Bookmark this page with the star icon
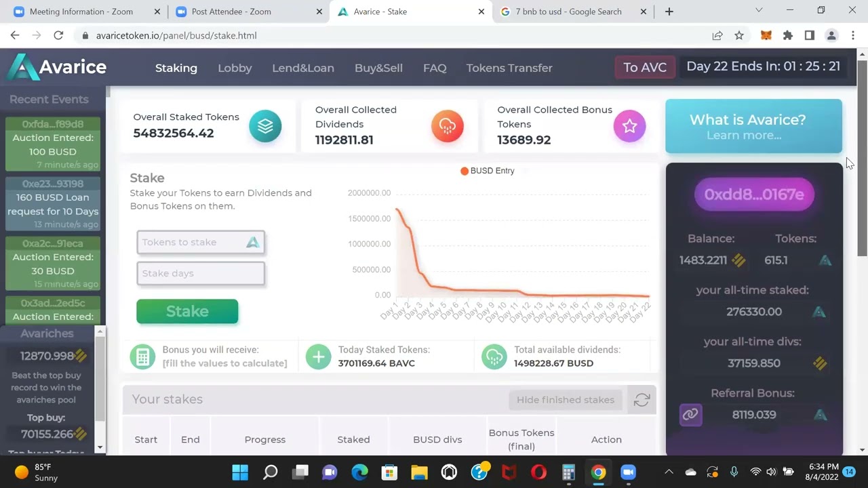This screenshot has height=488, width=868. [739, 35]
